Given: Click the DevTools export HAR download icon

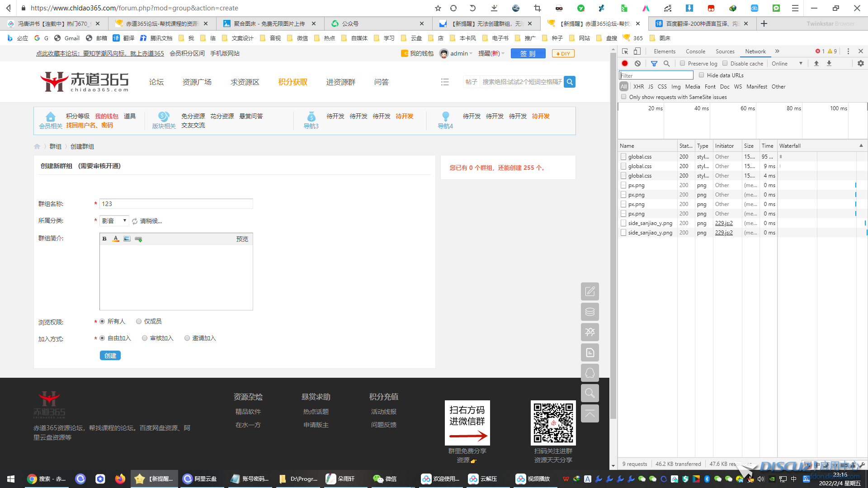Looking at the screenshot, I should click(829, 64).
